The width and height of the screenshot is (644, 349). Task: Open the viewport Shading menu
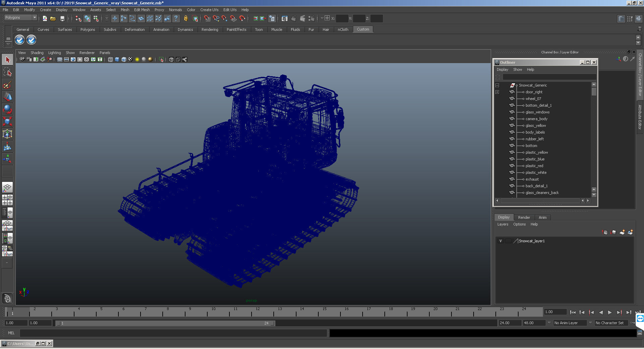pyautogui.click(x=37, y=53)
